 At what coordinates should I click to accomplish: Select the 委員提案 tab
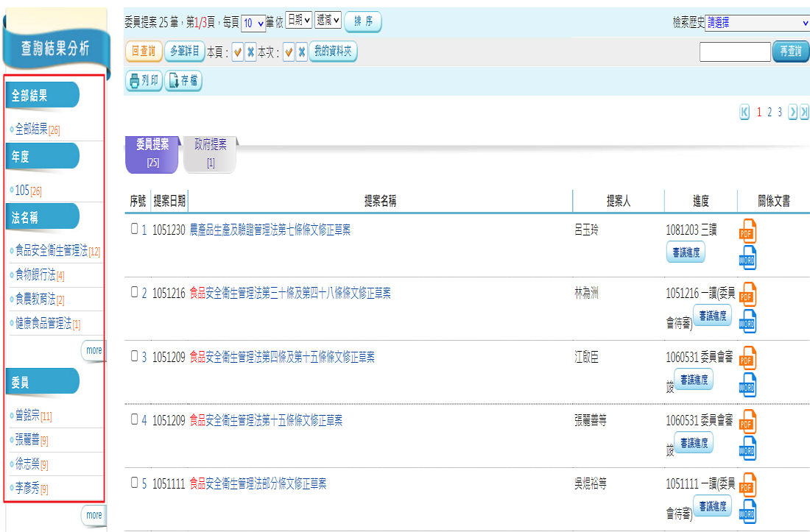pos(152,153)
